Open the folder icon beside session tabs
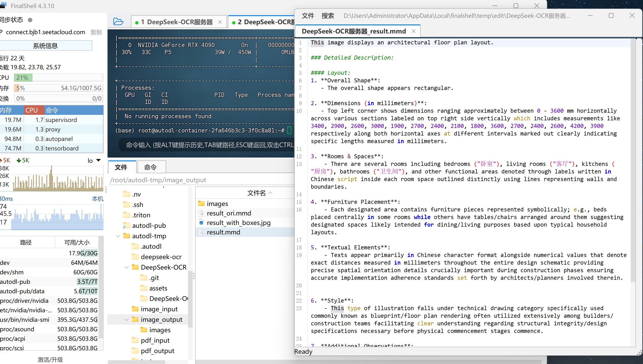 click(118, 22)
